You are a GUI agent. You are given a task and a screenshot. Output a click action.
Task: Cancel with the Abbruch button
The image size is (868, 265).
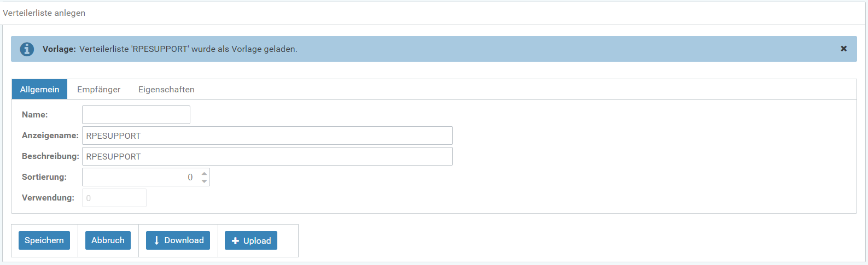[108, 240]
